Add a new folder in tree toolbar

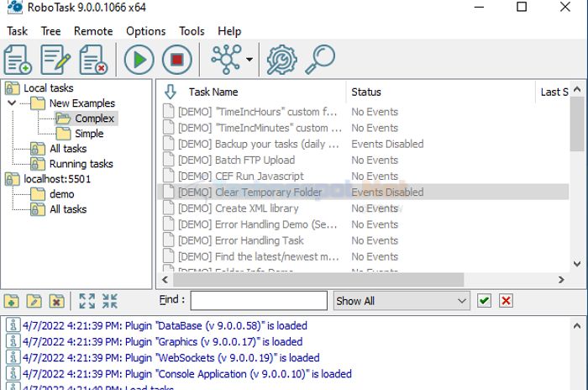[11, 301]
